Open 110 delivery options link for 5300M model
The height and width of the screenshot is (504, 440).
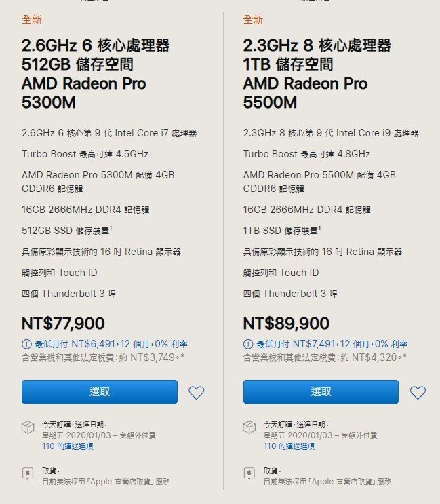point(67,446)
